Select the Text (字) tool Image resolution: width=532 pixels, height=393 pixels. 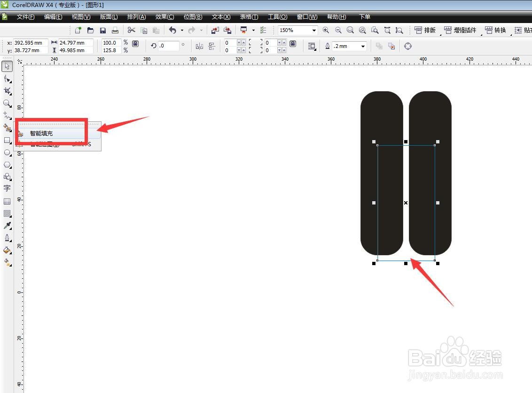pyautogui.click(x=7, y=189)
